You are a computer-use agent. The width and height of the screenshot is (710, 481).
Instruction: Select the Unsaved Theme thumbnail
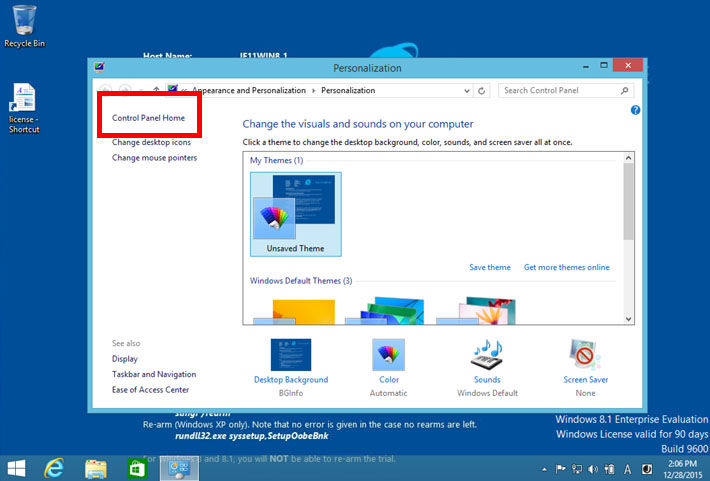click(x=295, y=212)
